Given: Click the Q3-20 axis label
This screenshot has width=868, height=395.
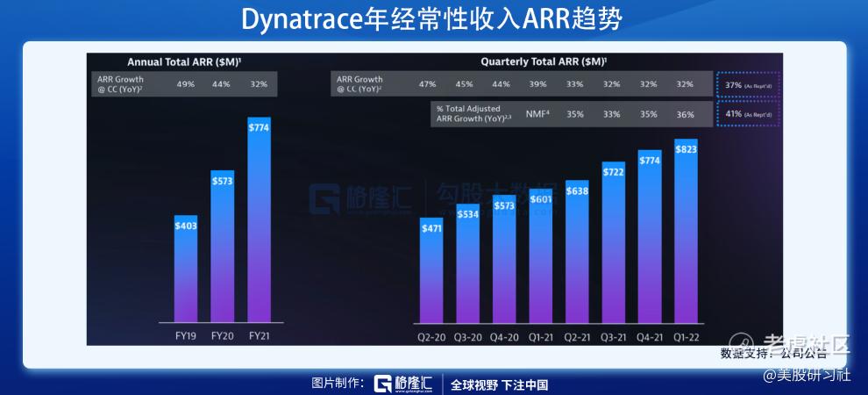Looking at the screenshot, I should click(x=468, y=337).
